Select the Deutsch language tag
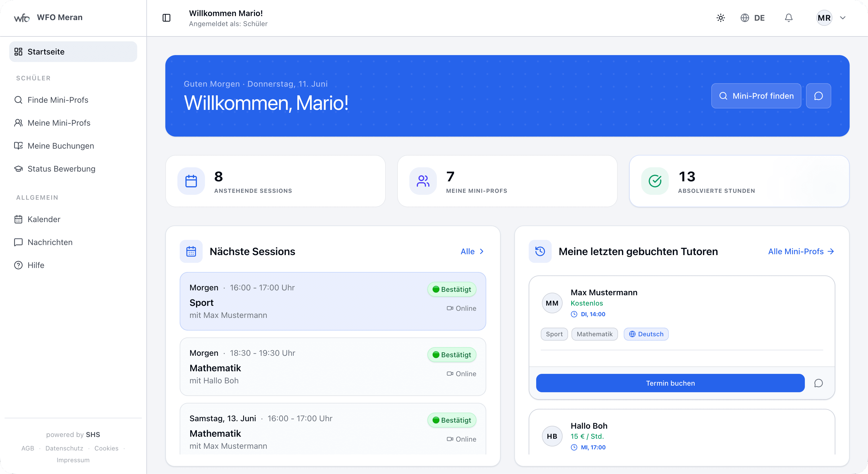This screenshot has width=868, height=474. (646, 334)
